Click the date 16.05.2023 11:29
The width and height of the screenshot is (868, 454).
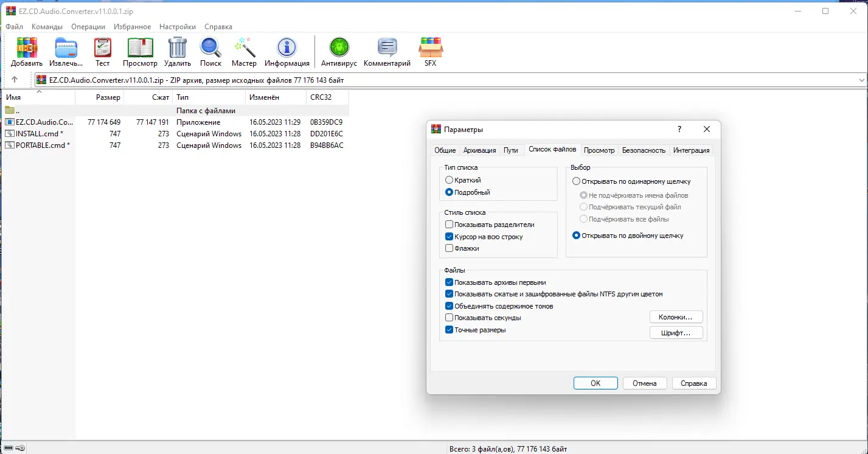275,122
